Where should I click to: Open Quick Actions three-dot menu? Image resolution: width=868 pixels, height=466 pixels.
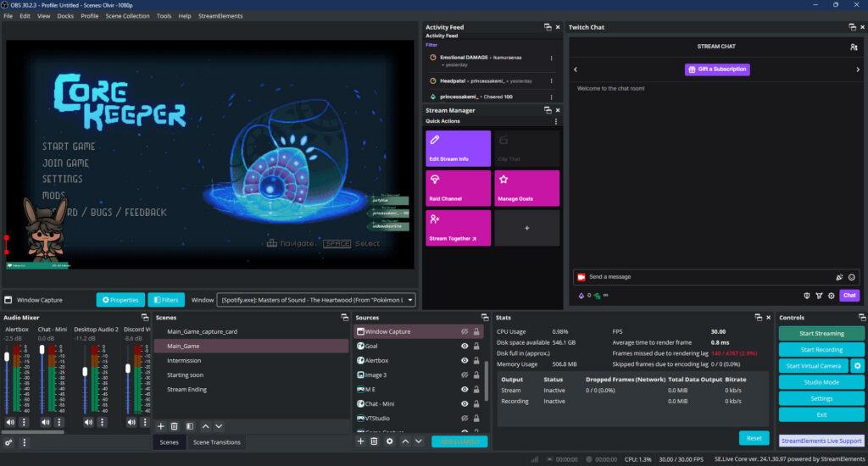556,121
